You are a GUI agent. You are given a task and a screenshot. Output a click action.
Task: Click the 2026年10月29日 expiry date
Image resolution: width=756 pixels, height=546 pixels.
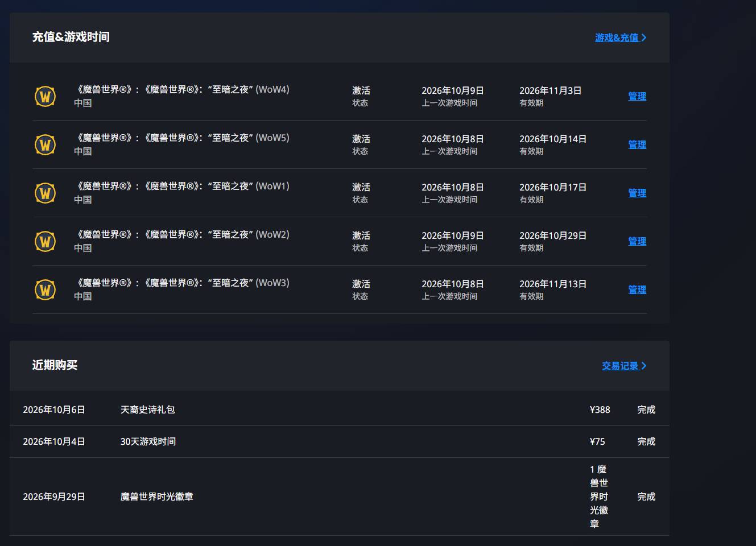553,235
